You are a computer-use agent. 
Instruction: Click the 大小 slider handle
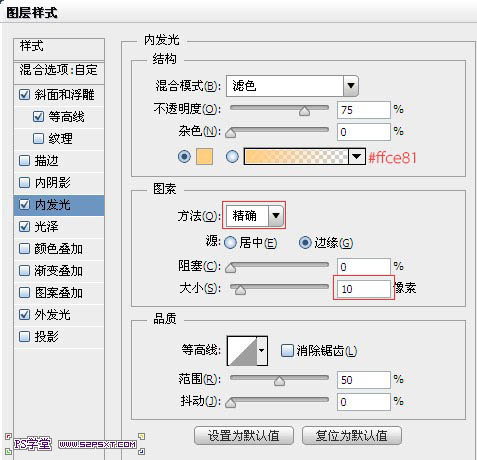240,290
